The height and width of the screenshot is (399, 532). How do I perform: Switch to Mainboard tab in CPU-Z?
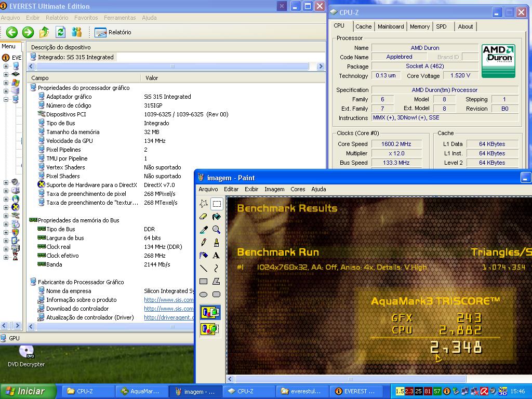tap(391, 26)
